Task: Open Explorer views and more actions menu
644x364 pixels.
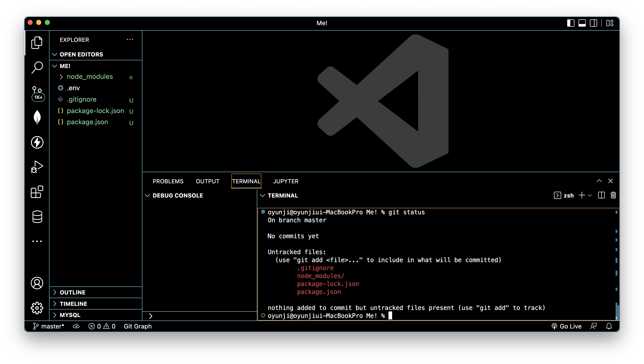Action: (x=130, y=39)
